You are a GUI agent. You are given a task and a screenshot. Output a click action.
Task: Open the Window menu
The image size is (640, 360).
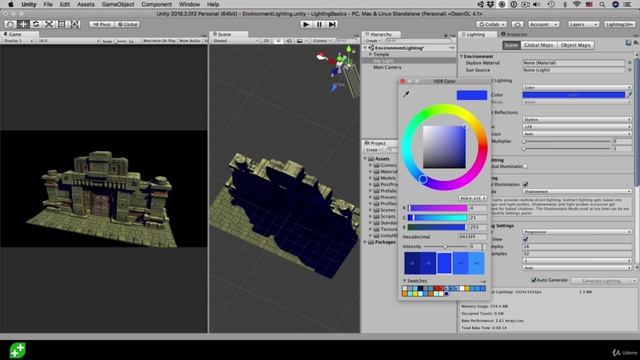[189, 4]
